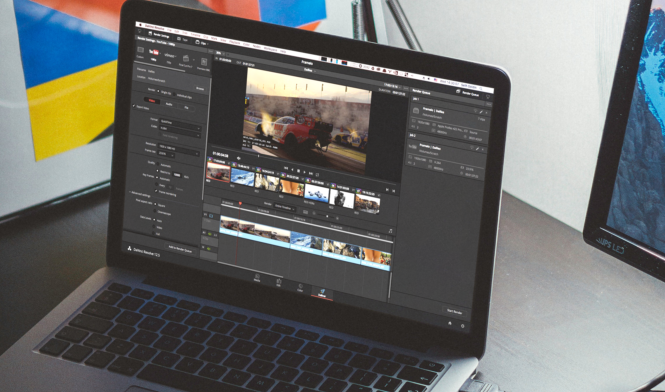Click the Start Render button
The image size is (665, 392).
pos(454,311)
